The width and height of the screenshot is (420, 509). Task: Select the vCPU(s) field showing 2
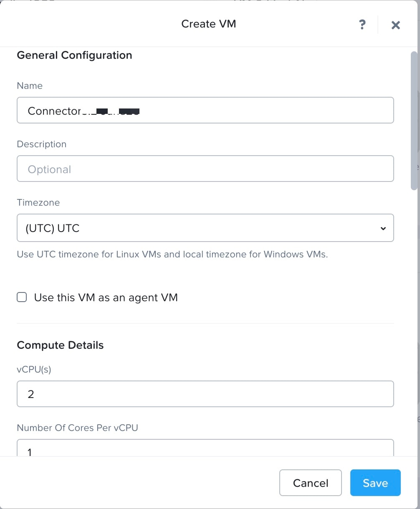point(205,393)
